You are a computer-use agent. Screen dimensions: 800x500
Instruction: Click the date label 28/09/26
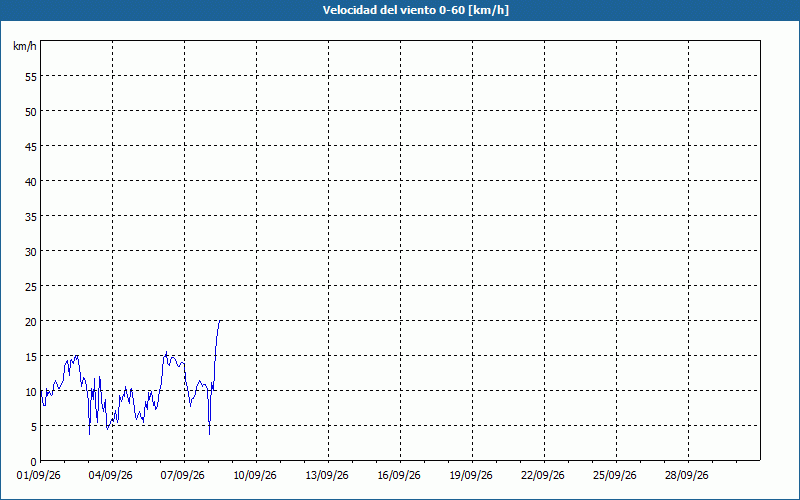[x=687, y=476]
